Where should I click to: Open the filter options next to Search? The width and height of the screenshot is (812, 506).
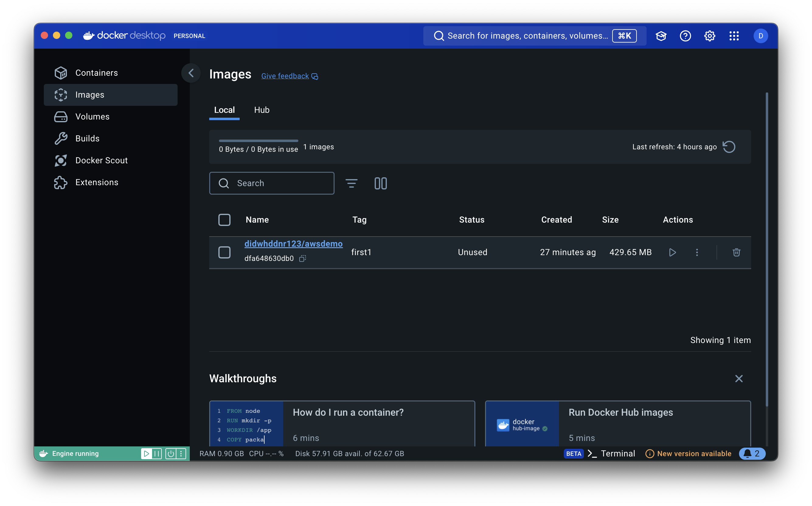tap(351, 183)
